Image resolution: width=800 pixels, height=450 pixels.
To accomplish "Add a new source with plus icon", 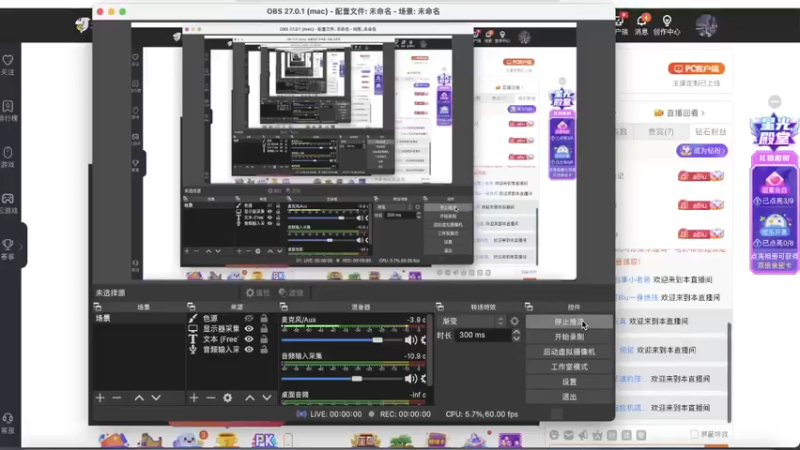I will [194, 397].
